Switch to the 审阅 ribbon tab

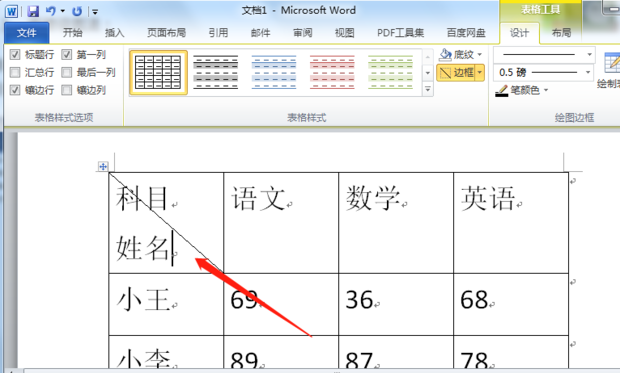(302, 32)
